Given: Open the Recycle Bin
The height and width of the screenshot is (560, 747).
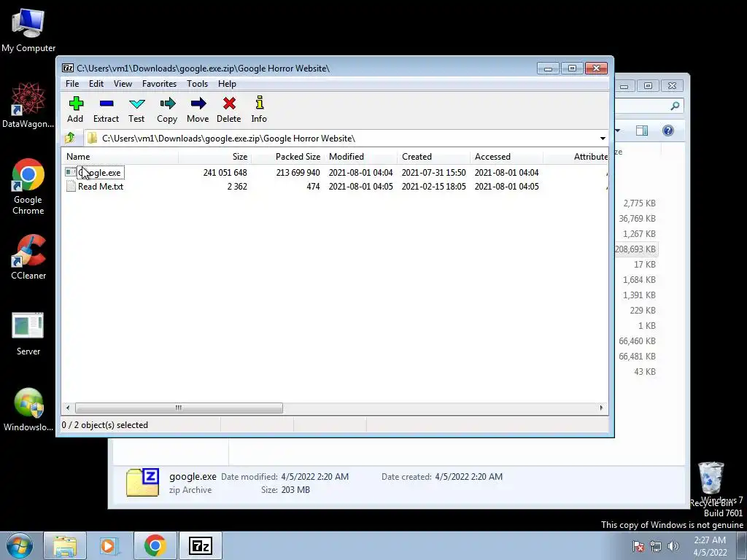Looking at the screenshot, I should point(711,483).
